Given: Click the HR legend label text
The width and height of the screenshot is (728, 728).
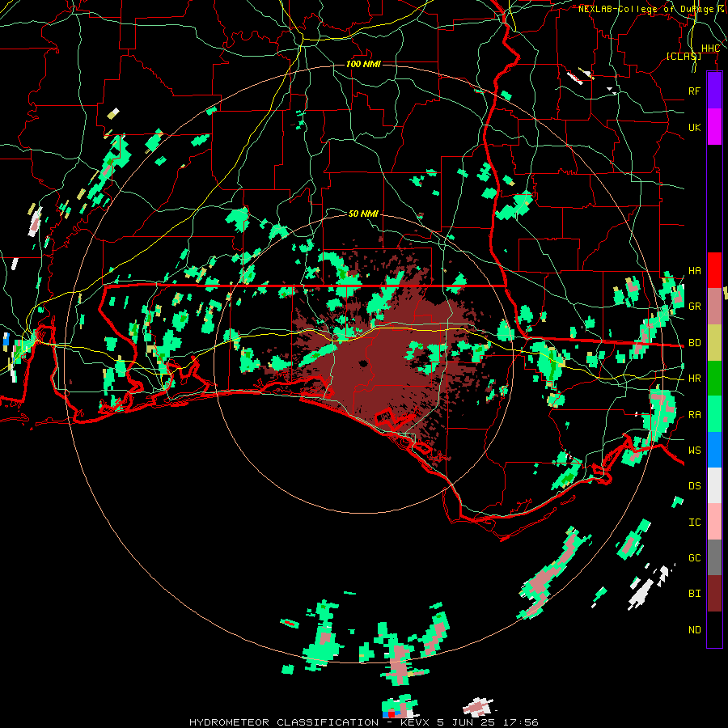Looking at the screenshot, I should [x=694, y=379].
